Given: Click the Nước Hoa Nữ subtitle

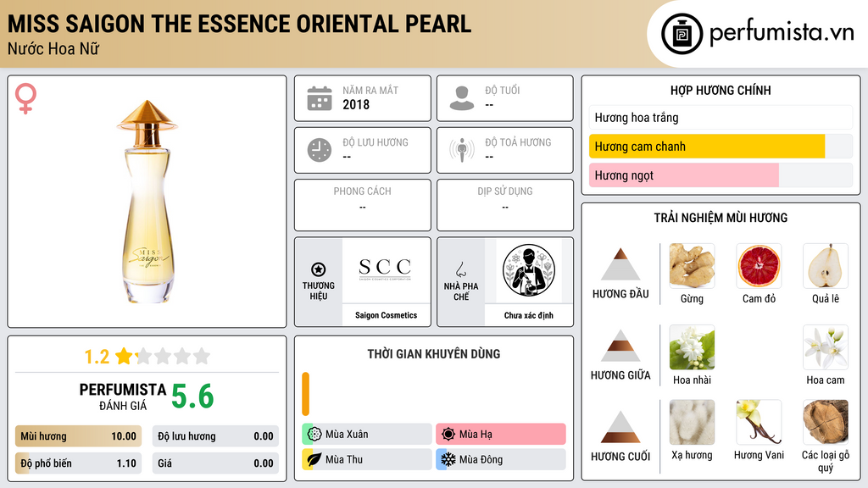Looking at the screenshot, I should [53, 48].
